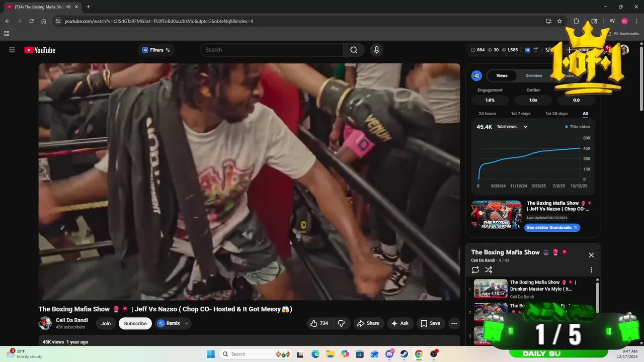The height and width of the screenshot is (362, 644).
Task: Select the 1st 28 days range
Action: click(x=556, y=114)
